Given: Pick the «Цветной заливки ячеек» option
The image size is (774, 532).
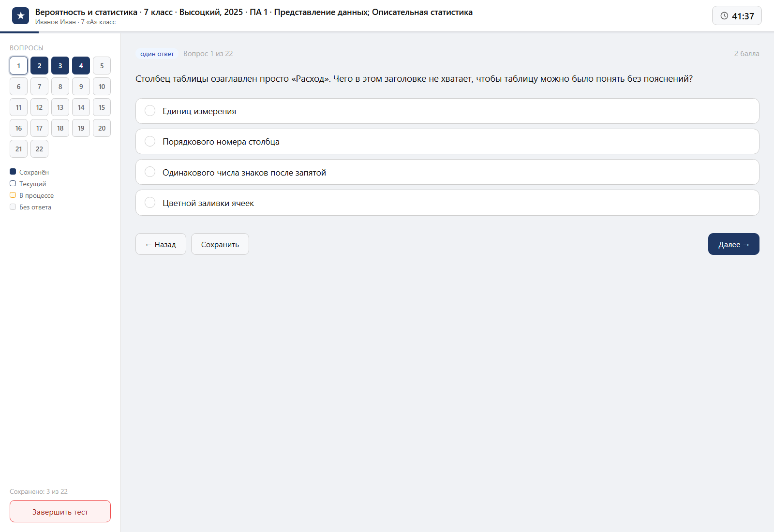Looking at the screenshot, I should click(x=447, y=203).
